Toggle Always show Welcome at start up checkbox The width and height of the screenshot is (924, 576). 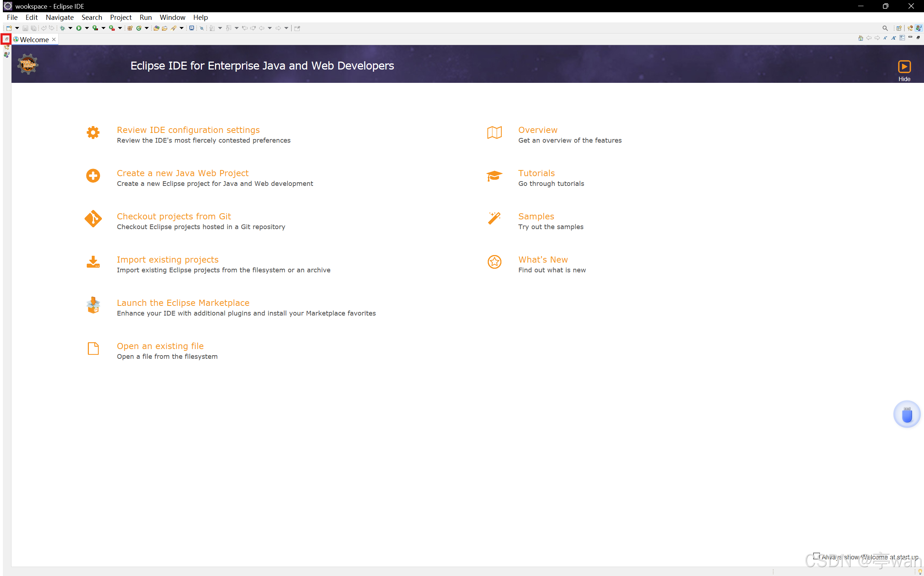[816, 555]
